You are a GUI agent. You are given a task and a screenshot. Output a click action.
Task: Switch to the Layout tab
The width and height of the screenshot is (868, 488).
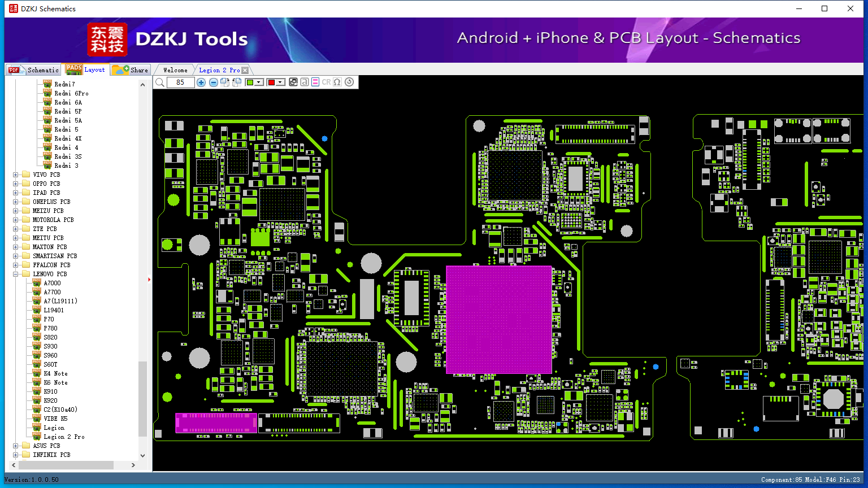[86, 69]
